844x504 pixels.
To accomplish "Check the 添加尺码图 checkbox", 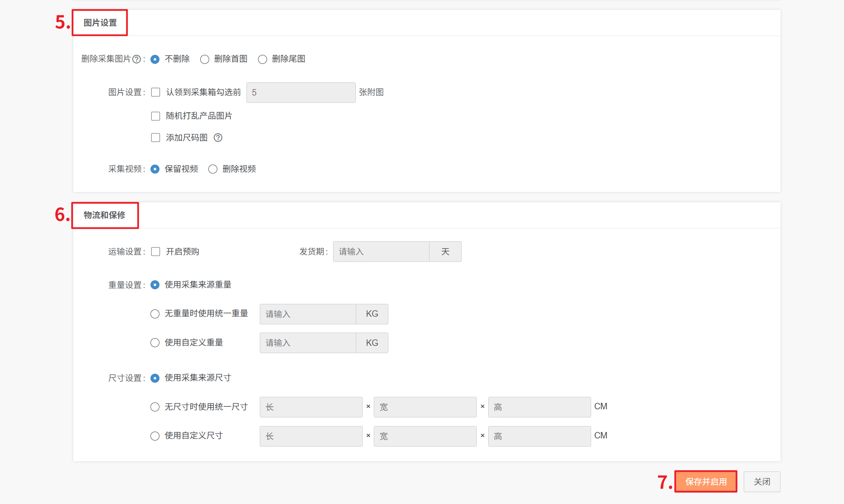I will pyautogui.click(x=156, y=138).
